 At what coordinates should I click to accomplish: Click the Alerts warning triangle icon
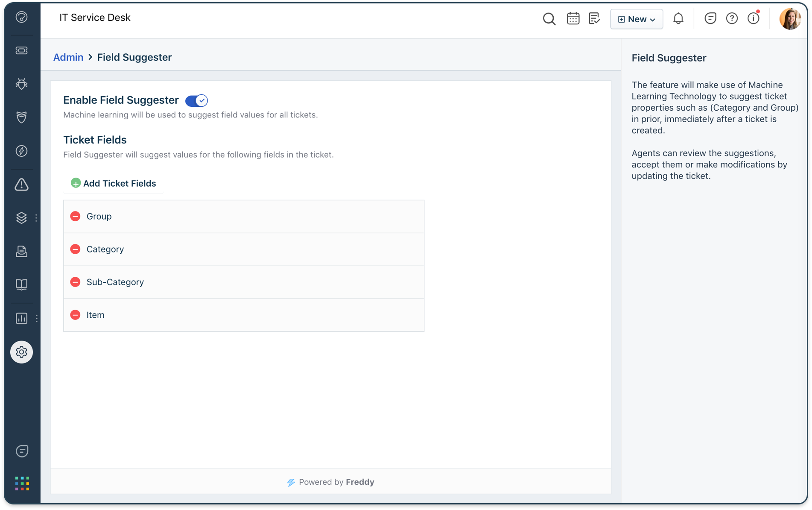21,185
